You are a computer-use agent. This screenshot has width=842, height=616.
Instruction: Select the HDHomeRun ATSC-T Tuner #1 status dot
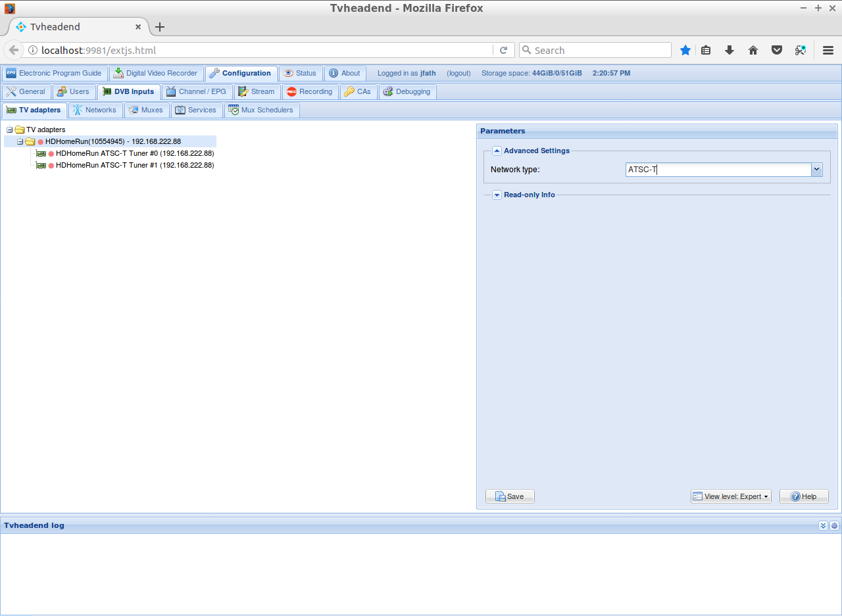point(51,165)
